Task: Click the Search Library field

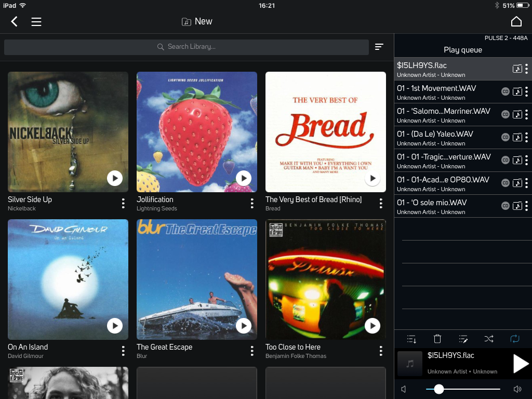Action: 187,47
